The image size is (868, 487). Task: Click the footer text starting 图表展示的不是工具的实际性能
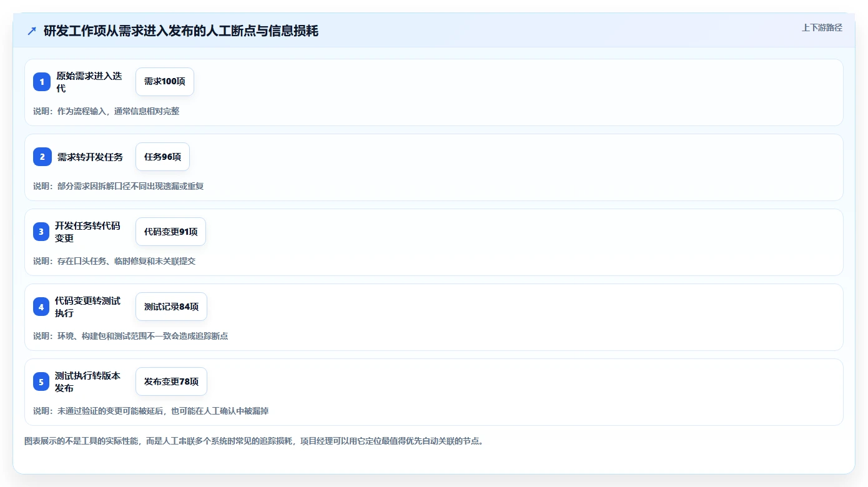pos(254,441)
